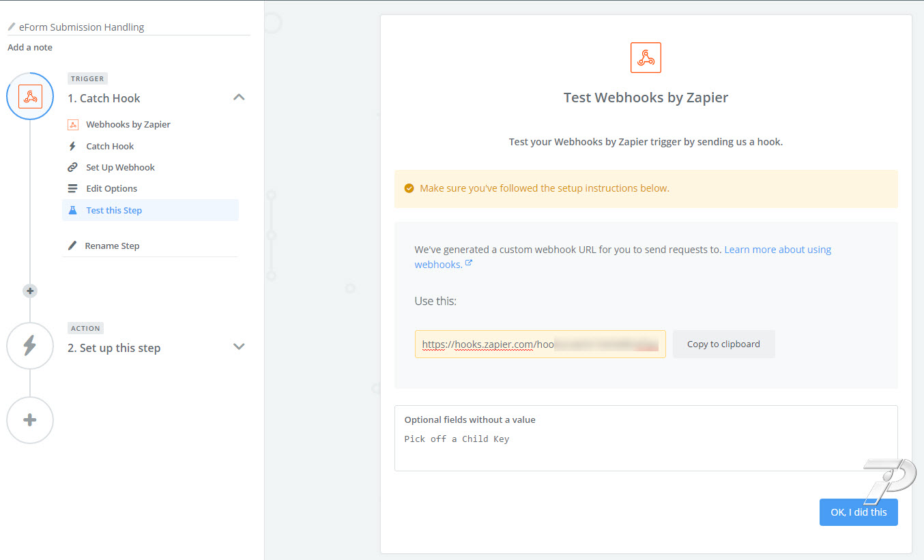Open 2. Set up this step heading
This screenshot has width=924, height=560.
[114, 348]
